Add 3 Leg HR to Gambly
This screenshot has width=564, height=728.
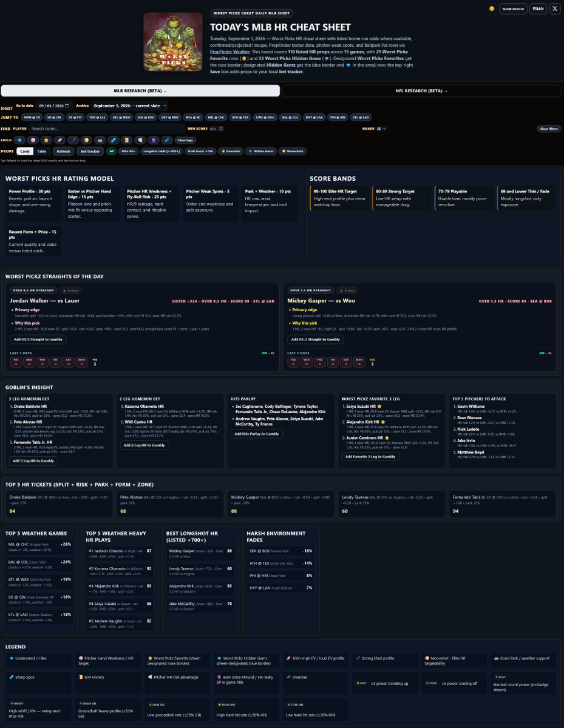pos(32,461)
